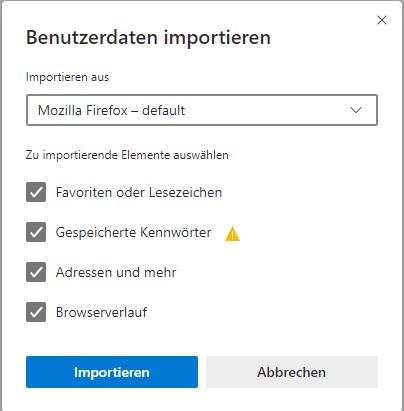Click the 'Benutzerdaten importieren' dialog heading

148,37
